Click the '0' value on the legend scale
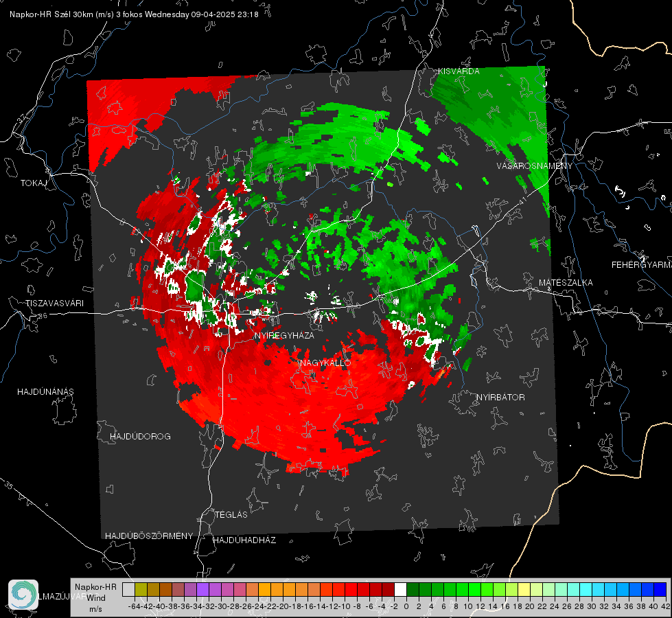The height and width of the screenshot is (618, 672). (x=406, y=606)
